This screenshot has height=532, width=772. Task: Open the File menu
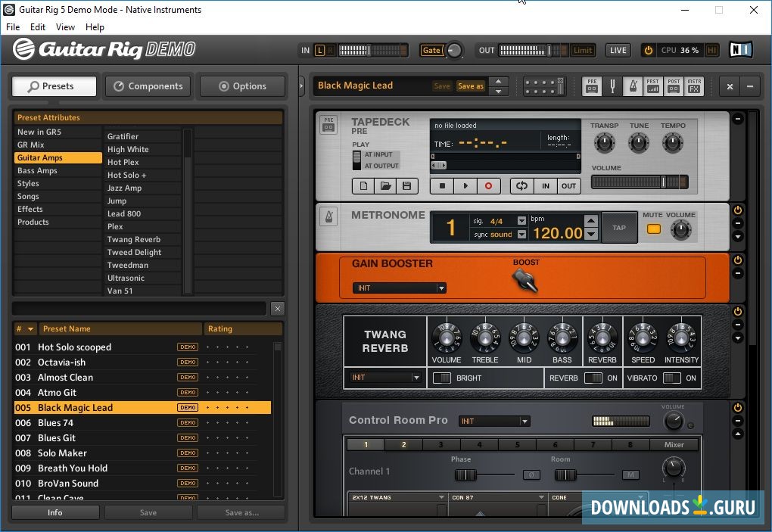coord(12,26)
